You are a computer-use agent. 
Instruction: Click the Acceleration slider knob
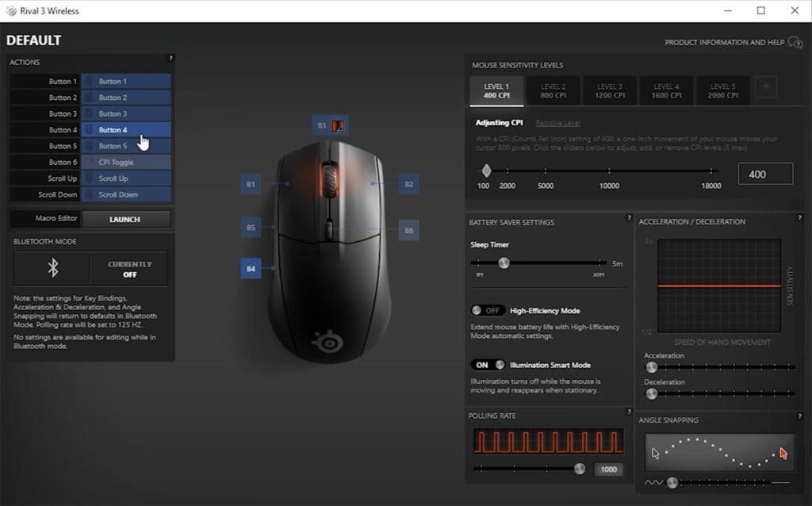[x=652, y=367]
